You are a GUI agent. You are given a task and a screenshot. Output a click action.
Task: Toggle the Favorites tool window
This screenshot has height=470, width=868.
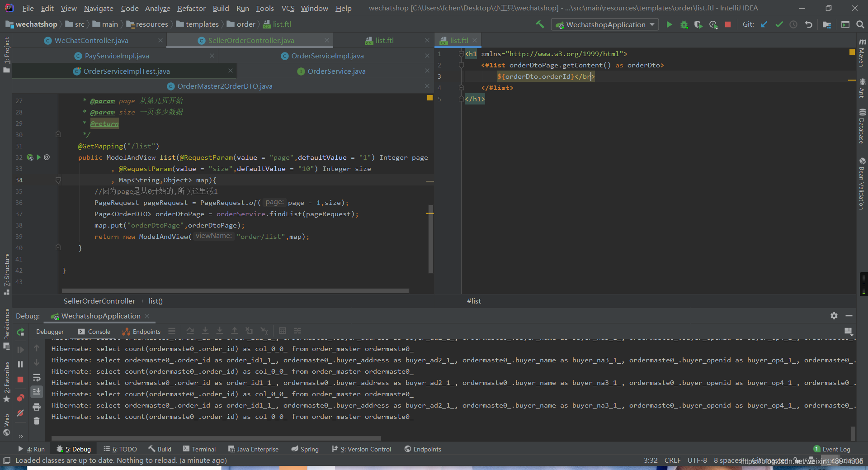point(6,382)
